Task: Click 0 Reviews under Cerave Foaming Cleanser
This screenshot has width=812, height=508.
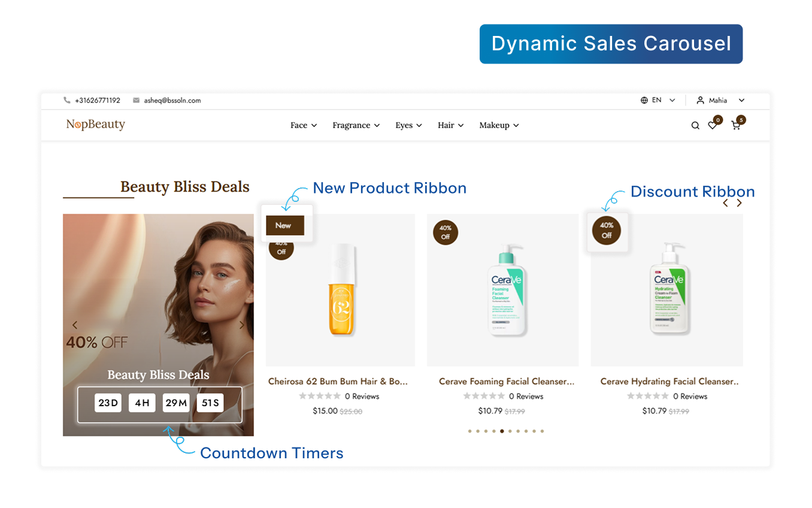Action: click(526, 396)
